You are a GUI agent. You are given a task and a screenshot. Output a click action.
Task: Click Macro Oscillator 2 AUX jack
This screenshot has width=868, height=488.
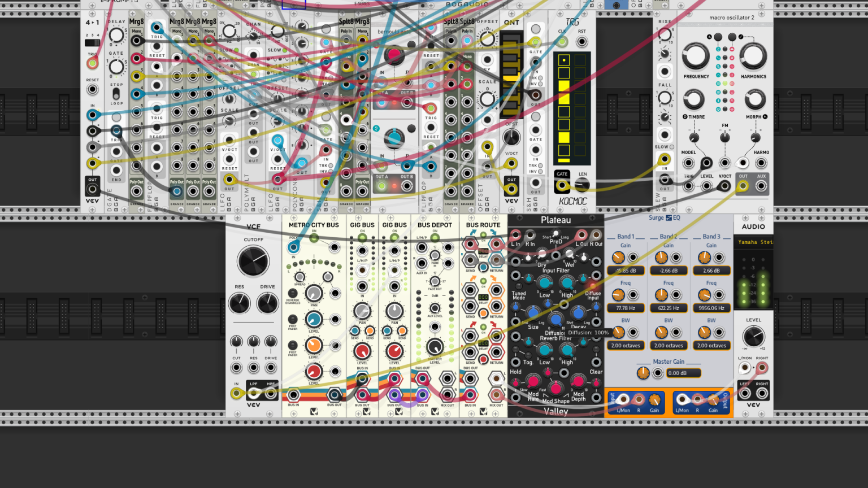[x=761, y=186]
